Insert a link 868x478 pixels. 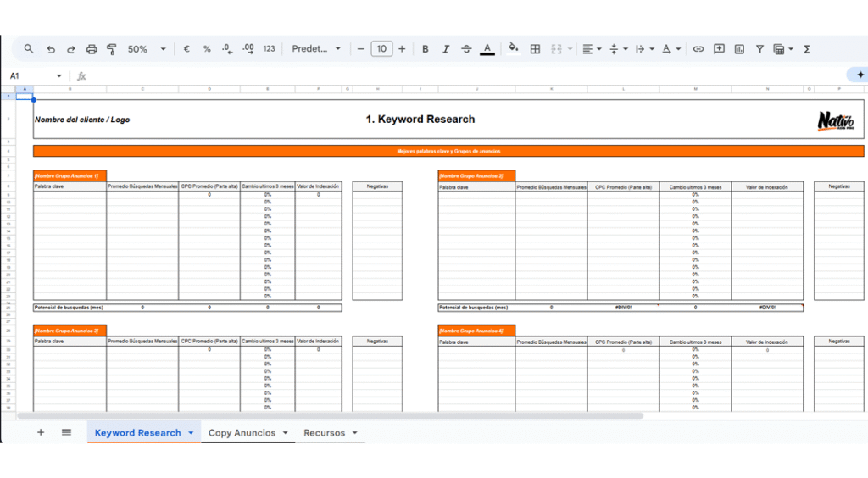pyautogui.click(x=698, y=49)
